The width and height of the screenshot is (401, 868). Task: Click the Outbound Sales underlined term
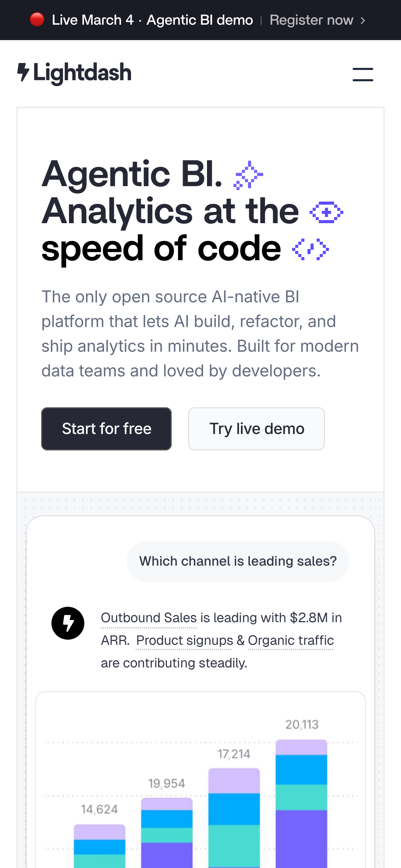(149, 618)
